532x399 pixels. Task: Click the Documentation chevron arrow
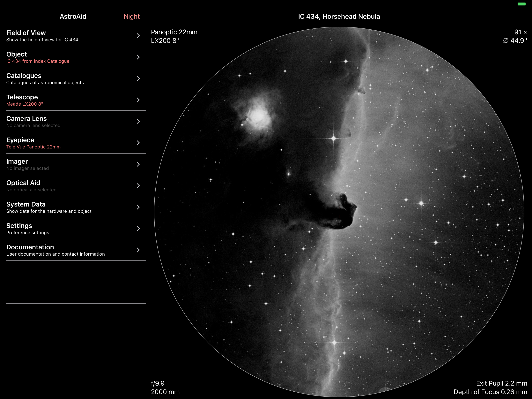[x=138, y=250]
